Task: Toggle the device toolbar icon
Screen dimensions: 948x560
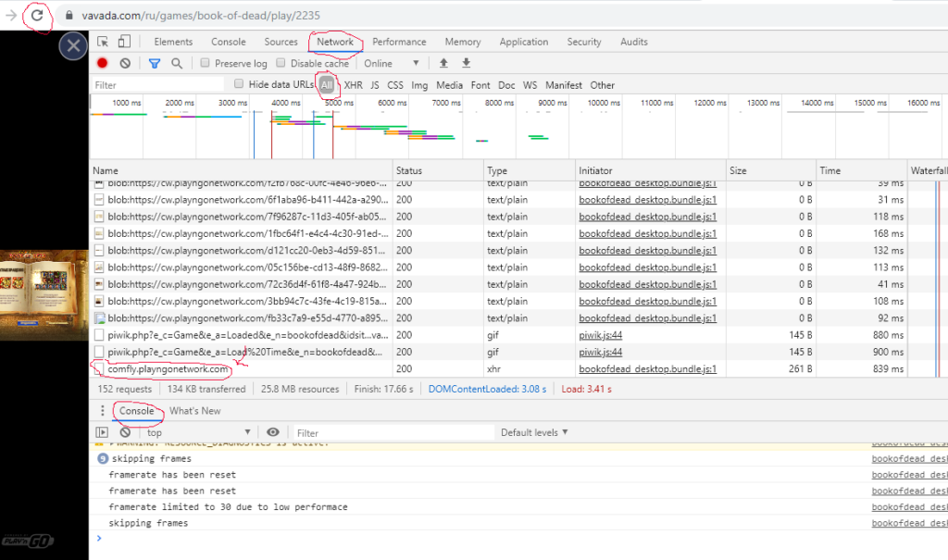Action: pyautogui.click(x=123, y=42)
